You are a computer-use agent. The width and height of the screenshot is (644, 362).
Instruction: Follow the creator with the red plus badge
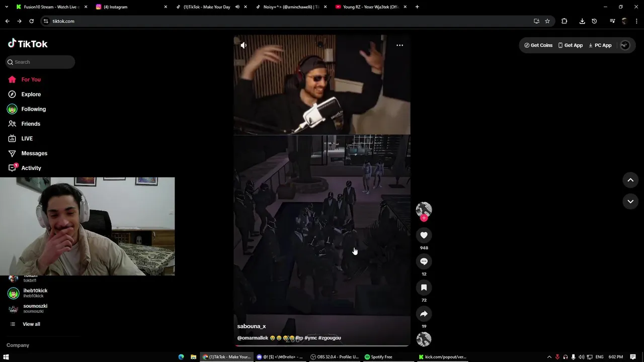(x=424, y=218)
